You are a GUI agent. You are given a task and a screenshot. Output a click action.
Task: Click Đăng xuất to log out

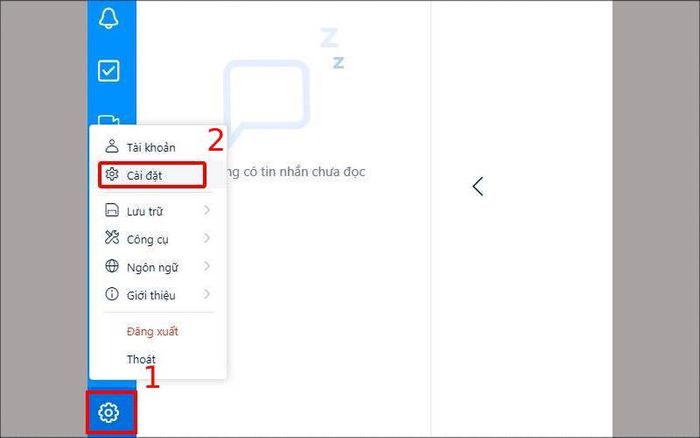(152, 331)
